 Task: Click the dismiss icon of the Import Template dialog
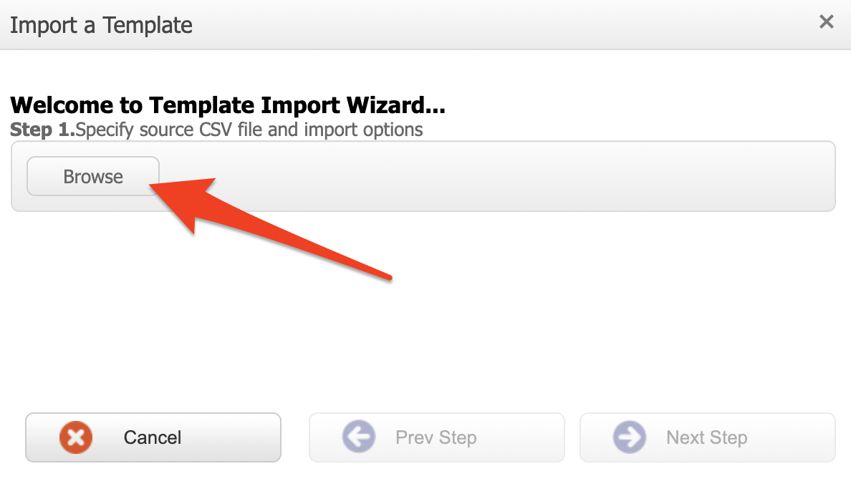point(826,21)
